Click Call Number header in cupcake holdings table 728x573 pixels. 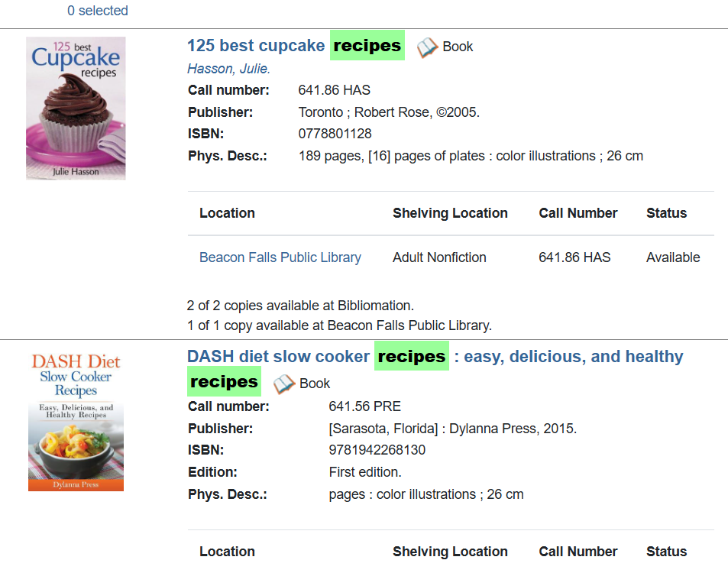[x=578, y=213]
